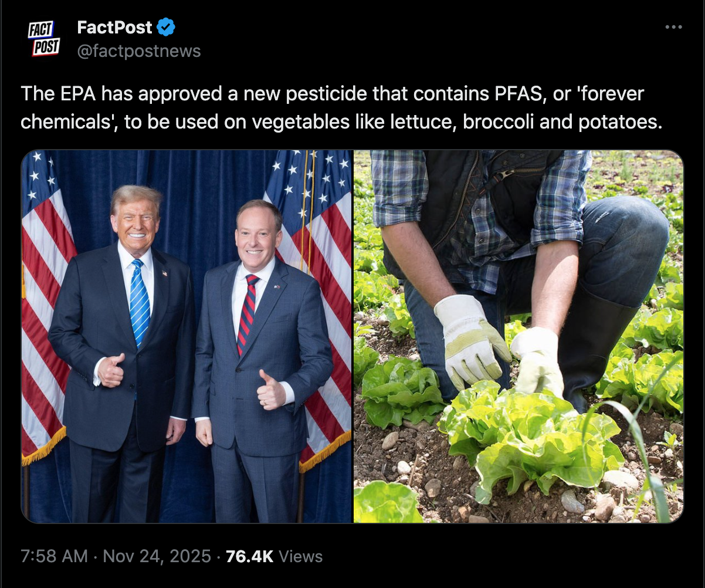The height and width of the screenshot is (588, 705).
Task: Click the Views label beside the count
Action: (300, 556)
